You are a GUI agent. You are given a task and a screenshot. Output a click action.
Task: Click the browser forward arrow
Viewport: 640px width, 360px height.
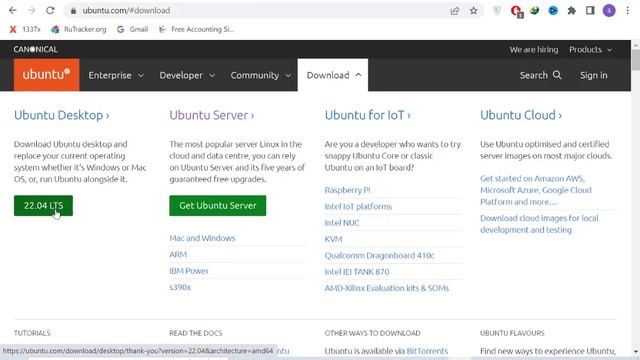click(x=31, y=11)
